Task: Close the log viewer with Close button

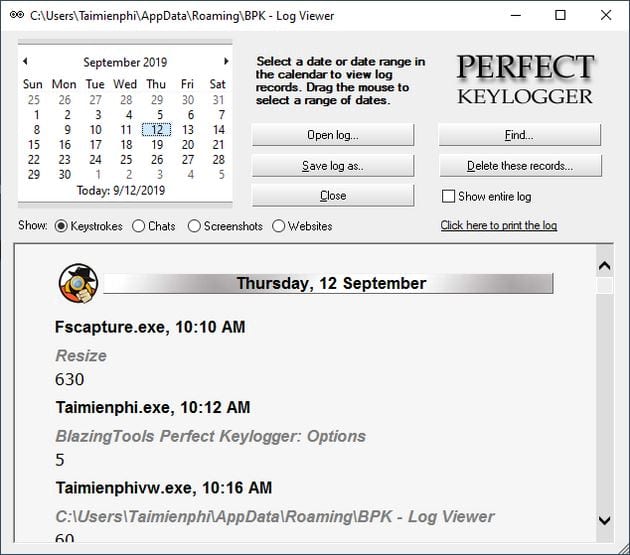Action: (333, 196)
